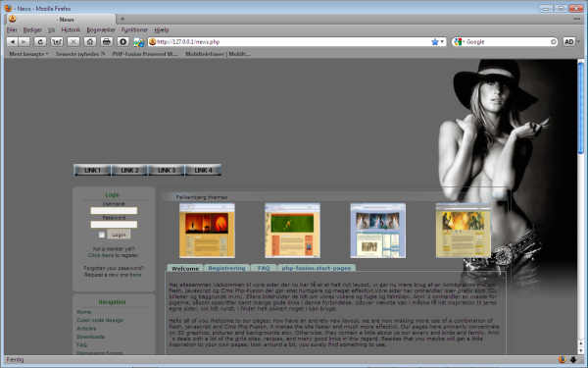Open the Filer menu
The width and height of the screenshot is (588, 368).
click(12, 30)
